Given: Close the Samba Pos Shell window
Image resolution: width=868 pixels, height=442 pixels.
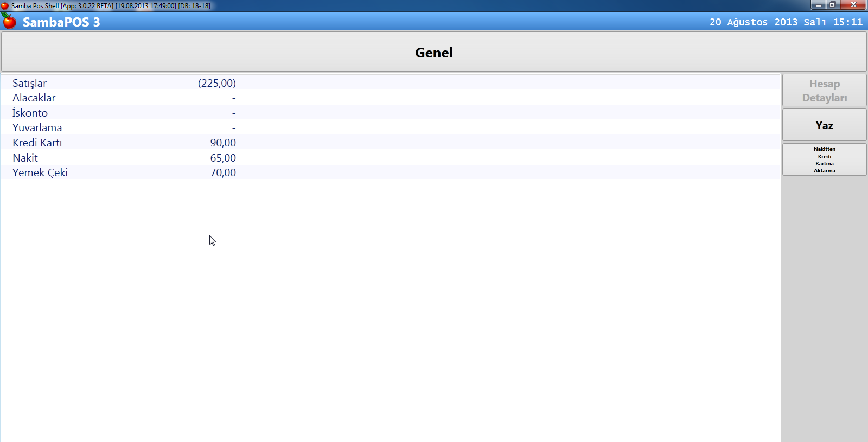Looking at the screenshot, I should [x=853, y=5].
